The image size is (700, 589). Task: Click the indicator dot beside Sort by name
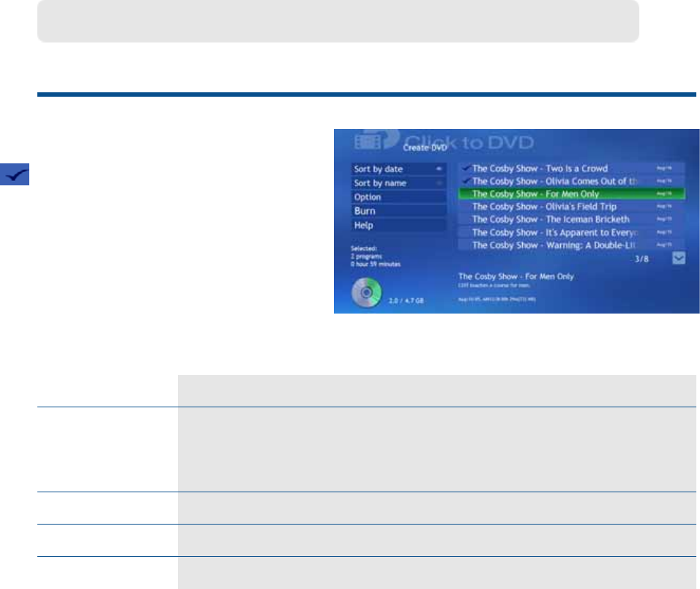point(439,183)
